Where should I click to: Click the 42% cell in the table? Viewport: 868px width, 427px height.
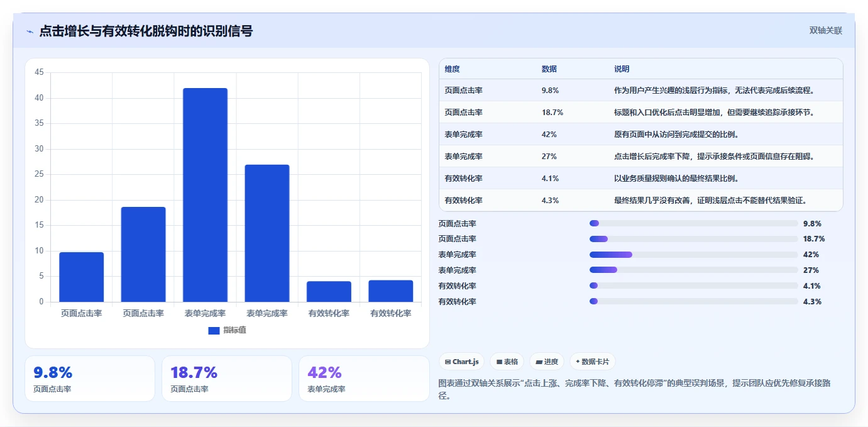click(x=549, y=135)
